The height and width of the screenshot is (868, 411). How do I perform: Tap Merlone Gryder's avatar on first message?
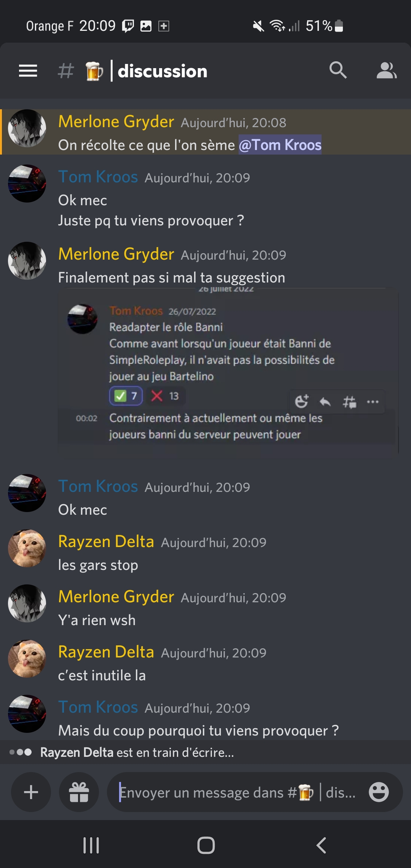[x=27, y=128]
